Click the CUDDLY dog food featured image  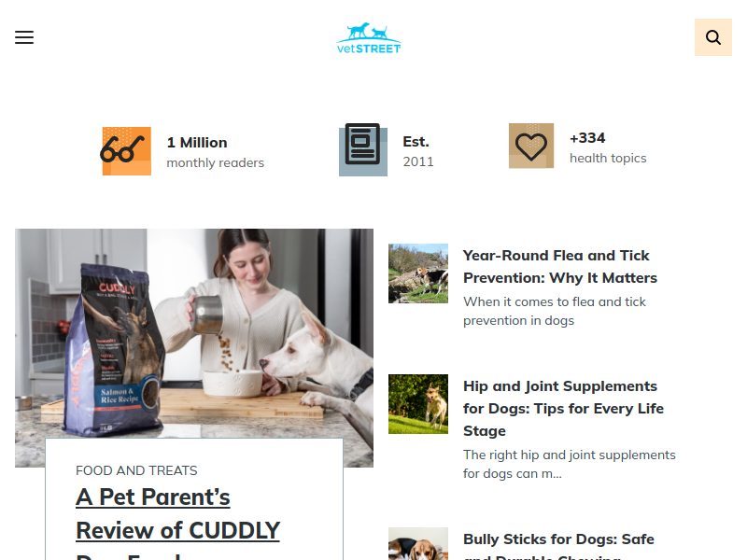(x=194, y=333)
